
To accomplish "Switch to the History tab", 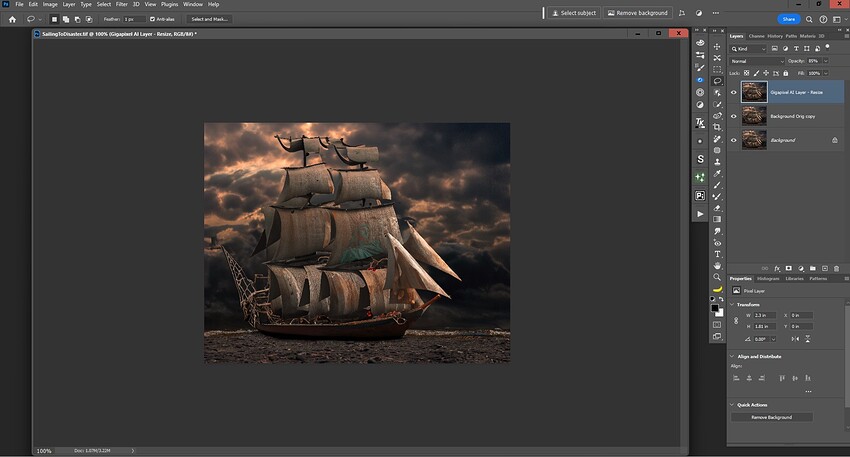I will (x=775, y=36).
